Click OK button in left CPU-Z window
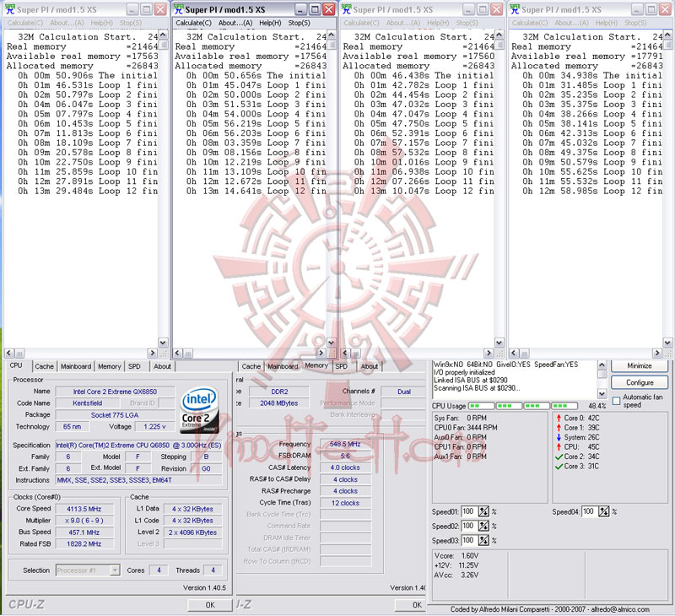The width and height of the screenshot is (675, 616). click(209, 605)
